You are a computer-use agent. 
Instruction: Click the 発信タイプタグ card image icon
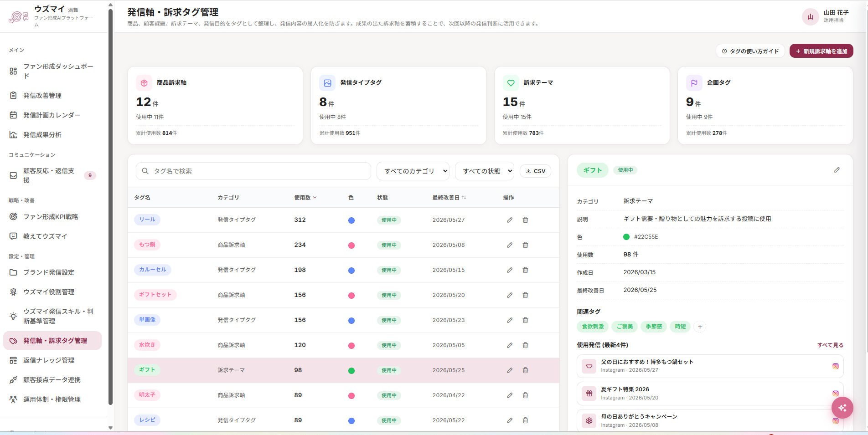tap(327, 83)
